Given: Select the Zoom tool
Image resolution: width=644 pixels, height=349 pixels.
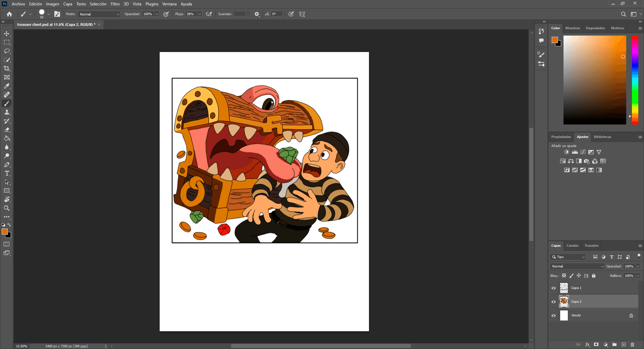Looking at the screenshot, I should (7, 208).
